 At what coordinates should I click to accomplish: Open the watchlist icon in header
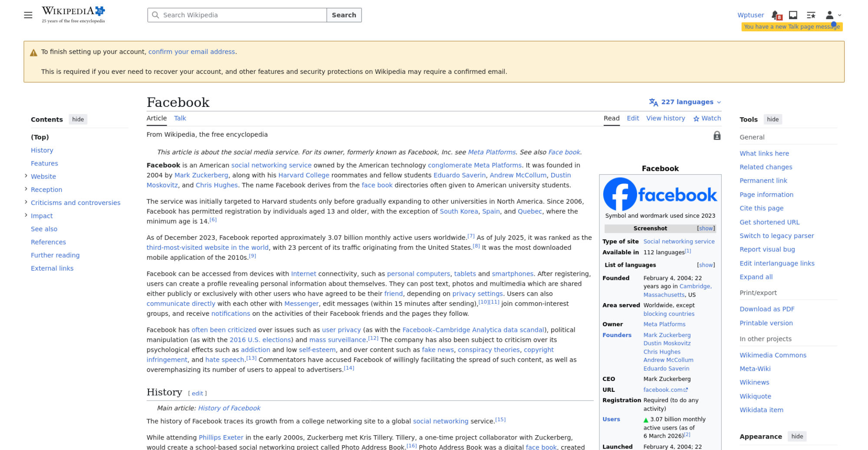(x=811, y=15)
